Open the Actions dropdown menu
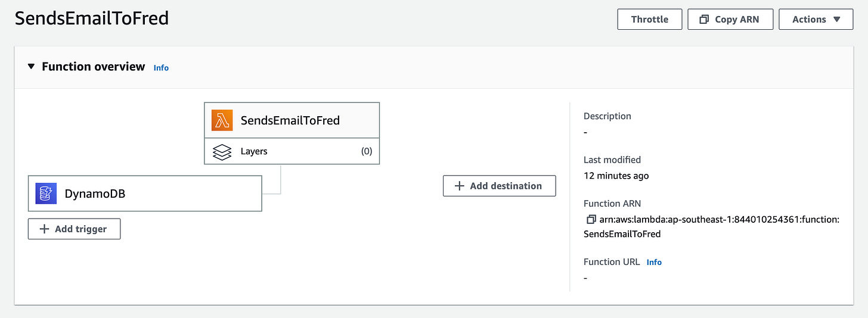 [x=816, y=20]
